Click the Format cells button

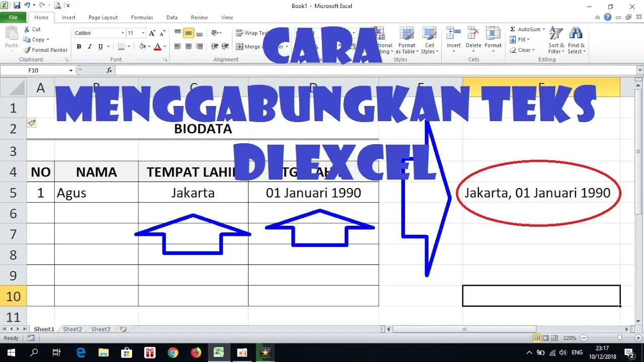click(493, 39)
